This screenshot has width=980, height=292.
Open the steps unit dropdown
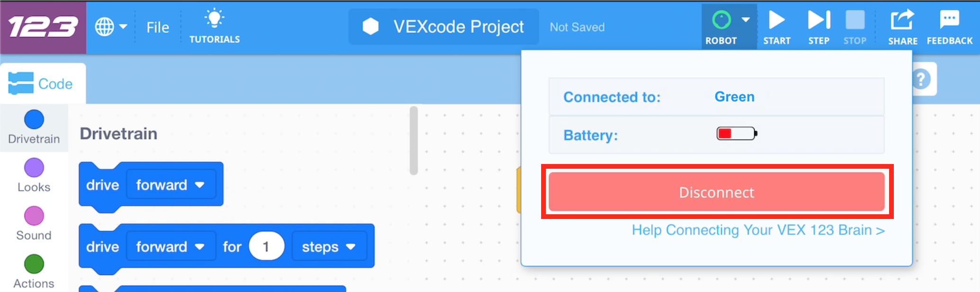pyautogui.click(x=350, y=246)
